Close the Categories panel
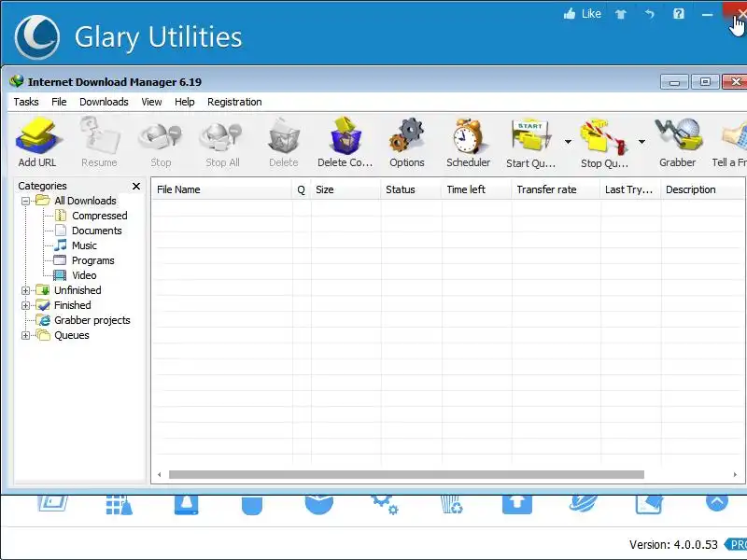 136,186
